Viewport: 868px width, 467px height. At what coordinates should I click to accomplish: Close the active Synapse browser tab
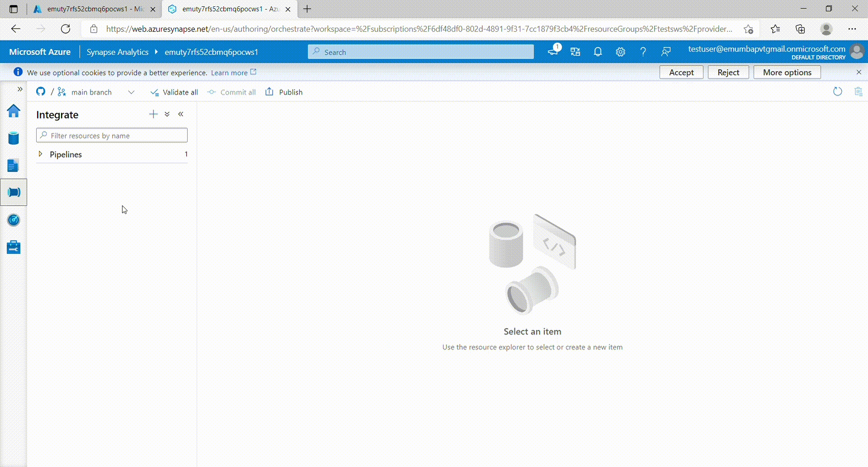point(288,9)
